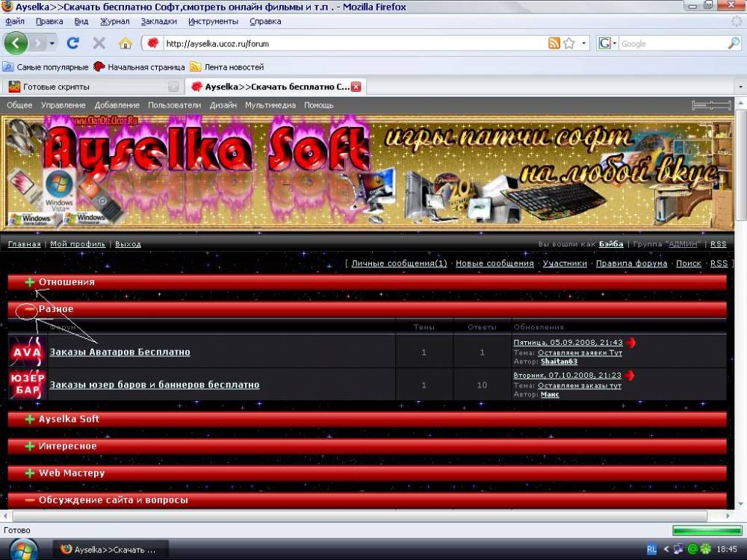This screenshot has height=560, width=747.
Task: Switch to the Готовые скрипты tab
Action: point(90,87)
